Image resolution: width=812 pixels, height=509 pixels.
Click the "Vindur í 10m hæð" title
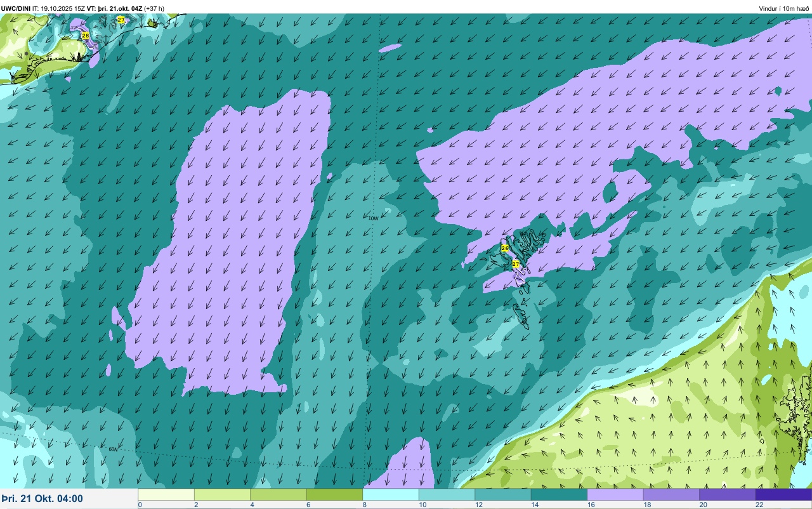(x=784, y=8)
